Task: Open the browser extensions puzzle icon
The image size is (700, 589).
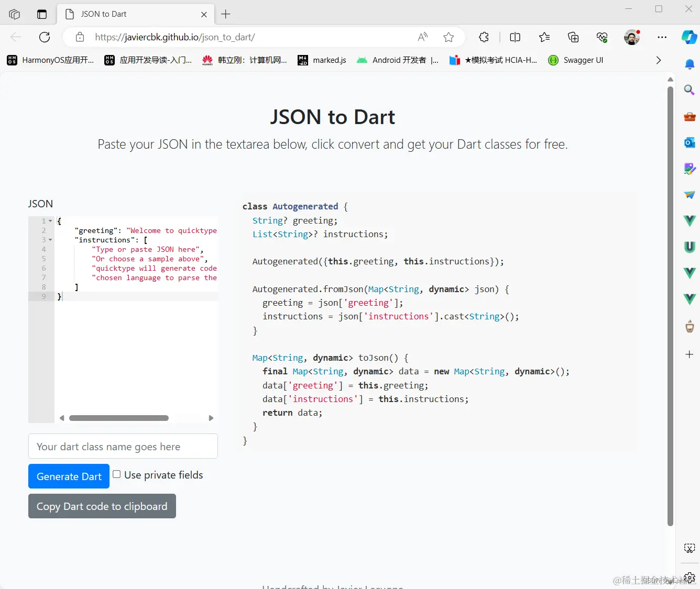Action: [x=484, y=37]
